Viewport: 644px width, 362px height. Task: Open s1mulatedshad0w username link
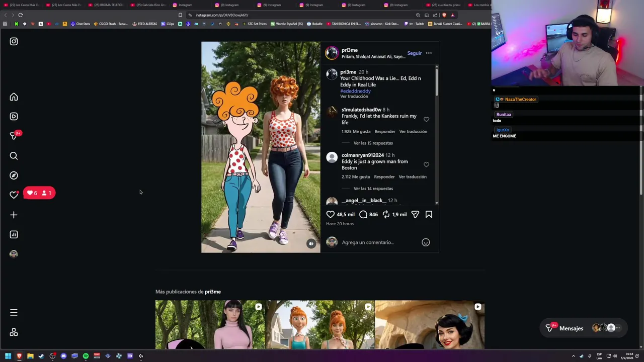pyautogui.click(x=361, y=110)
